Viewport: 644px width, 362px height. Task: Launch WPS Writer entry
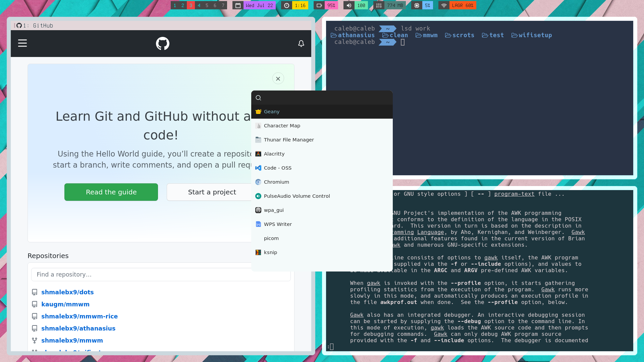(278, 224)
